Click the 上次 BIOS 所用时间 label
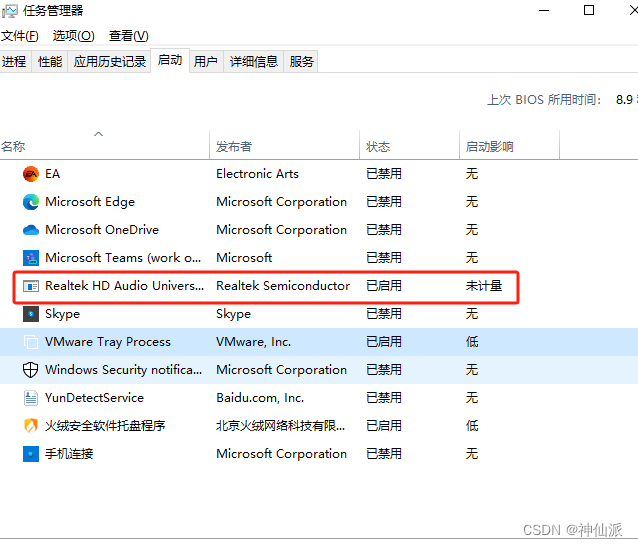638x546 pixels. (x=544, y=100)
